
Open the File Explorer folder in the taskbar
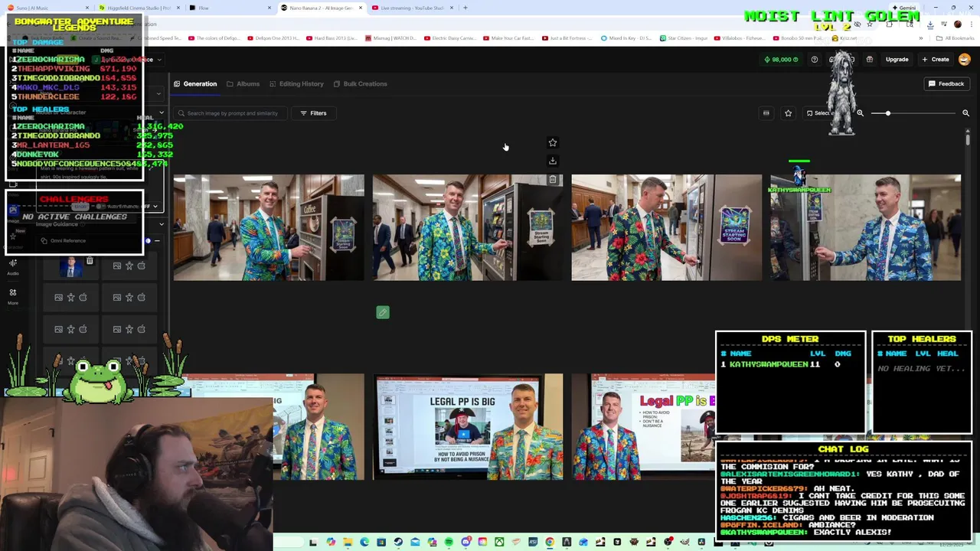(348, 543)
